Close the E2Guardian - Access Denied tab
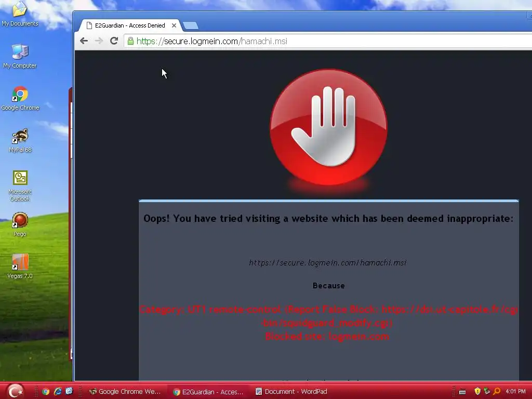The image size is (532, 399). coord(174,25)
